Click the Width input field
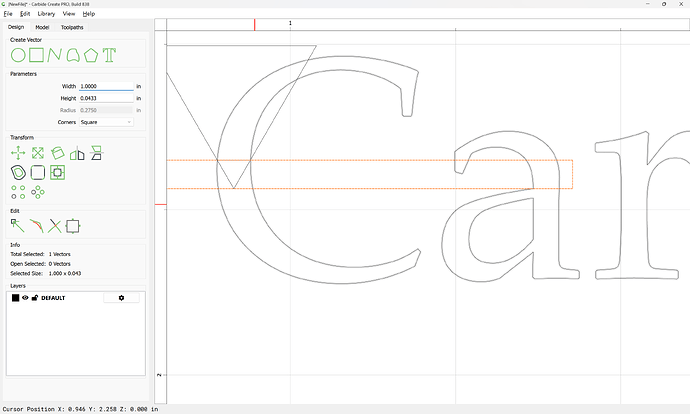Screen dimensions: 690x414 (x=106, y=86)
